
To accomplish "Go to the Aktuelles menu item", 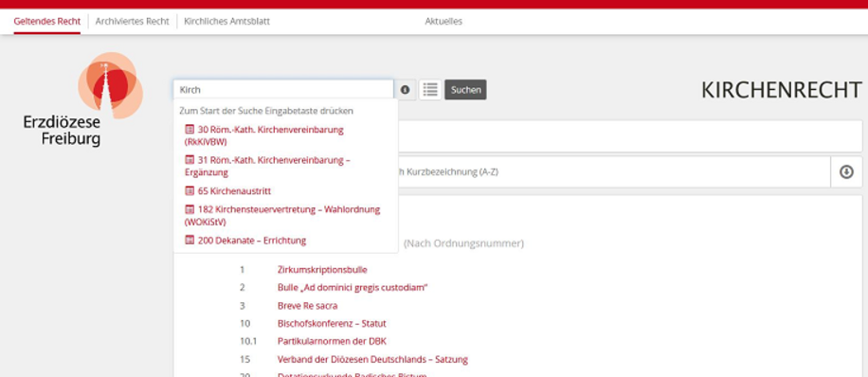I will click(443, 22).
